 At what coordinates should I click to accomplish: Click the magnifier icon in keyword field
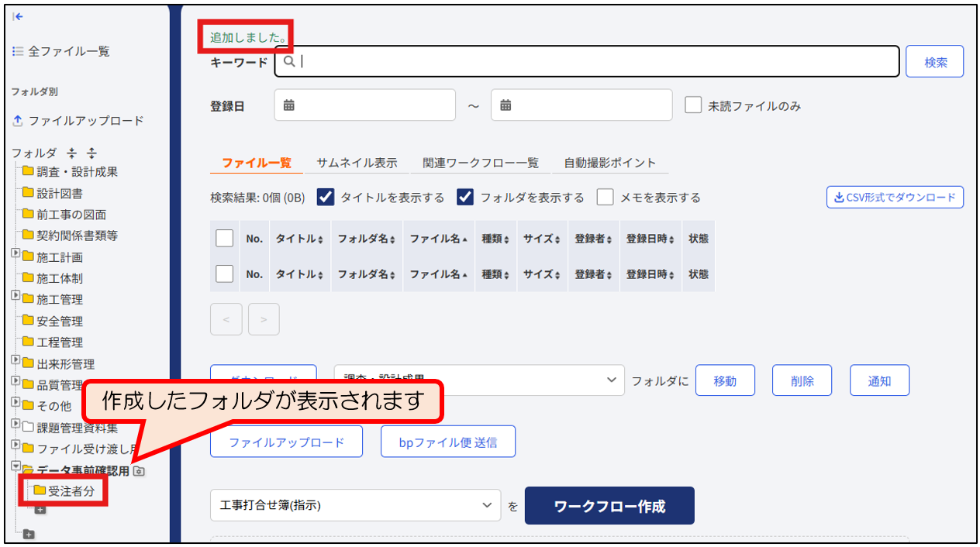point(288,62)
